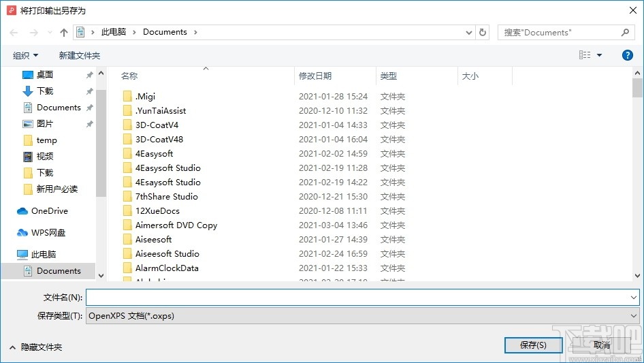Select the AlarmClockData folder
This screenshot has width=644, height=363.
point(167,268)
